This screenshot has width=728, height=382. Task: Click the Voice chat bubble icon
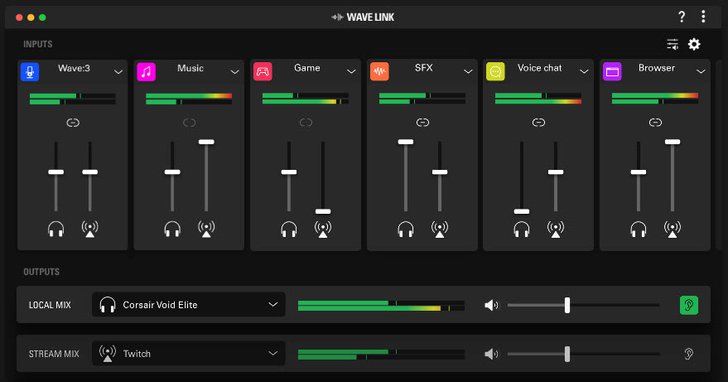point(495,72)
